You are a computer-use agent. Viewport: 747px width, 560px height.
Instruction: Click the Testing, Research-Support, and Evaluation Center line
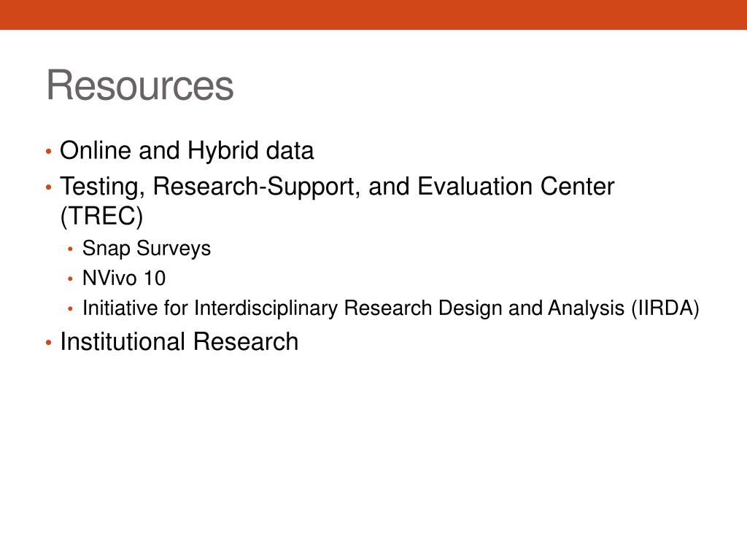[337, 187]
